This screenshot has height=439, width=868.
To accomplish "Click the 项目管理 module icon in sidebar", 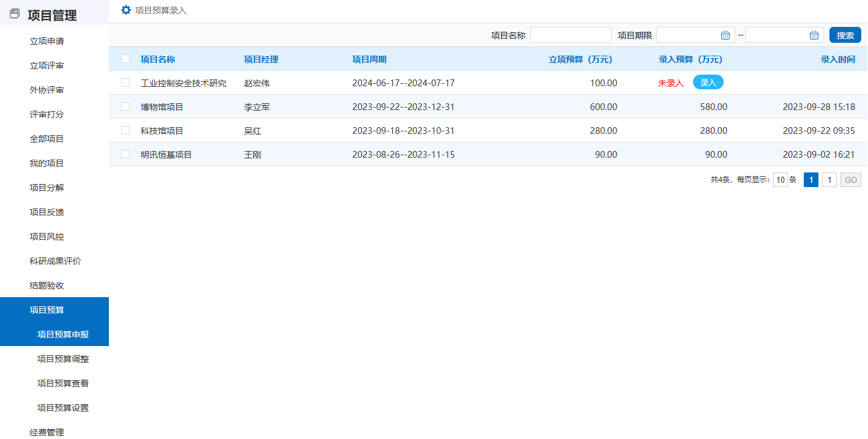I will coord(15,13).
